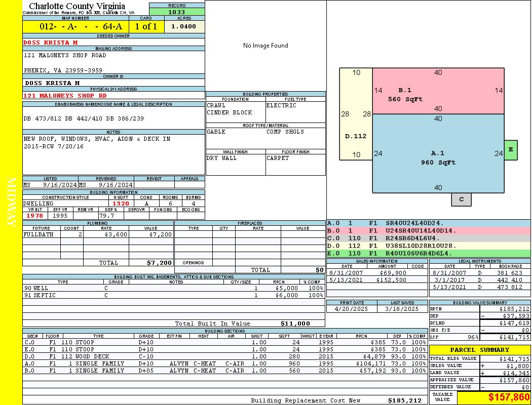Select roof type GABLE
Screen dimensions: 532x405
pos(216,132)
